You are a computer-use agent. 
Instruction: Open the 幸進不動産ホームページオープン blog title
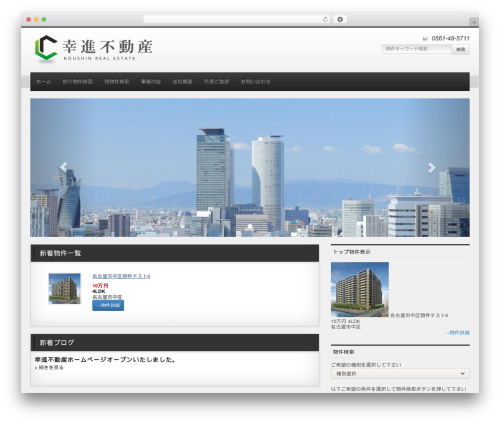[x=105, y=360]
